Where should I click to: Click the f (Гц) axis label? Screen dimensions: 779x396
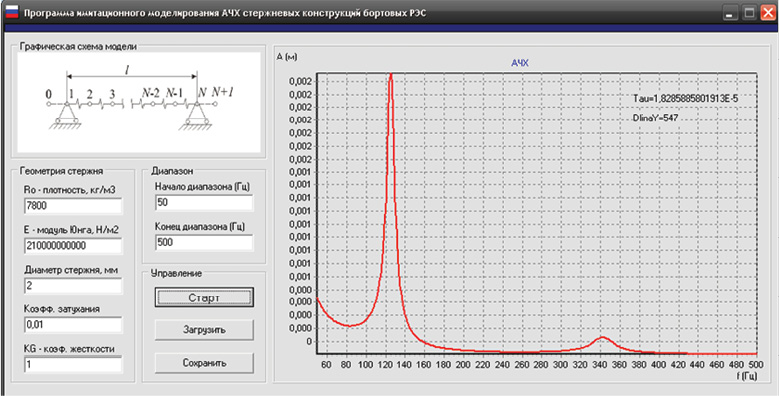(x=748, y=376)
